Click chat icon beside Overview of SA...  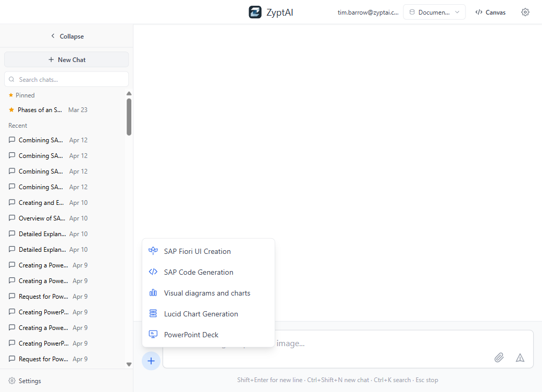[12, 218]
